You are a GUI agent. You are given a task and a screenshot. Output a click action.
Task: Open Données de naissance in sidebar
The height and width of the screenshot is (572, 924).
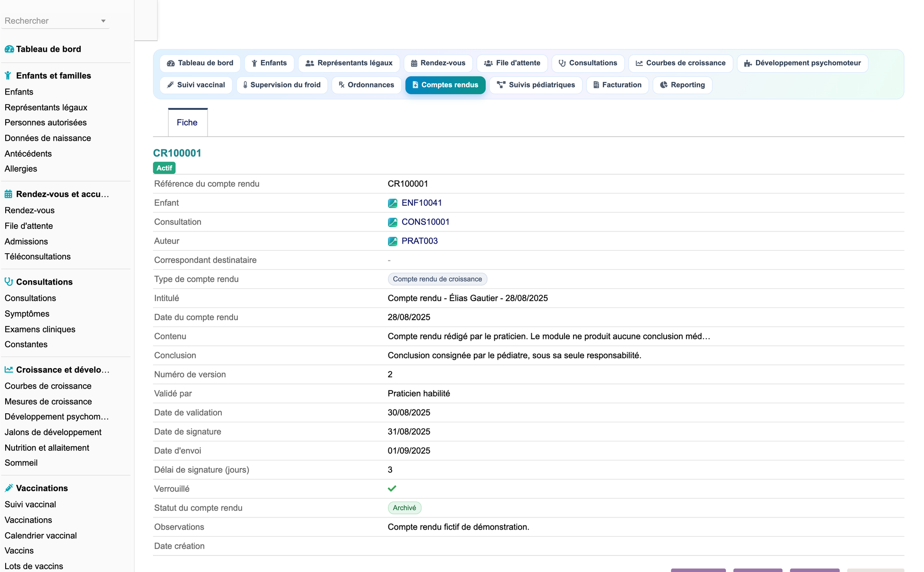coord(48,138)
